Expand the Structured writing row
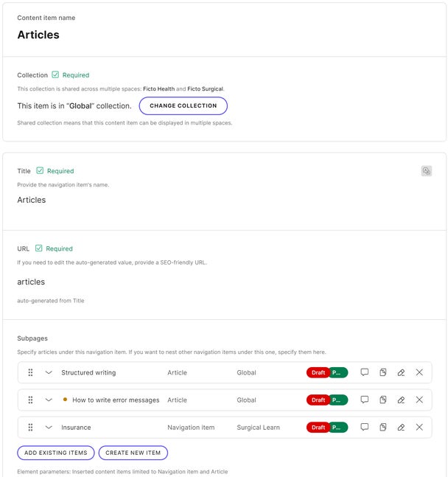The image size is (448, 477). click(x=49, y=372)
